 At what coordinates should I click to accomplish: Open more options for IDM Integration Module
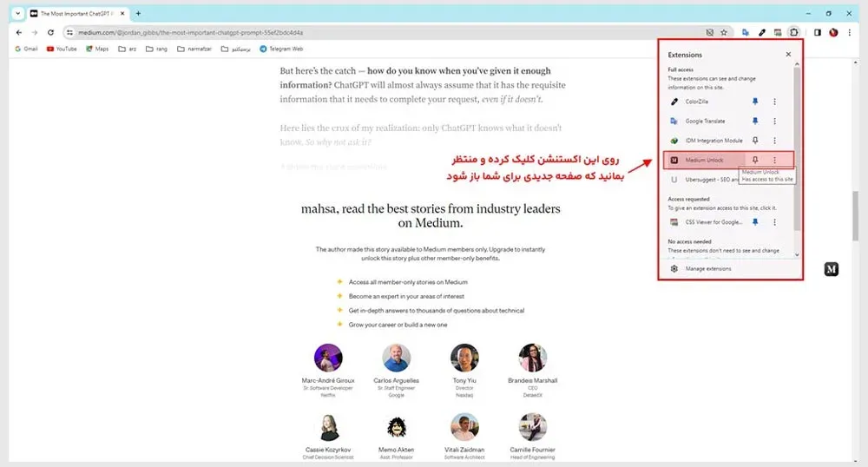(x=774, y=141)
